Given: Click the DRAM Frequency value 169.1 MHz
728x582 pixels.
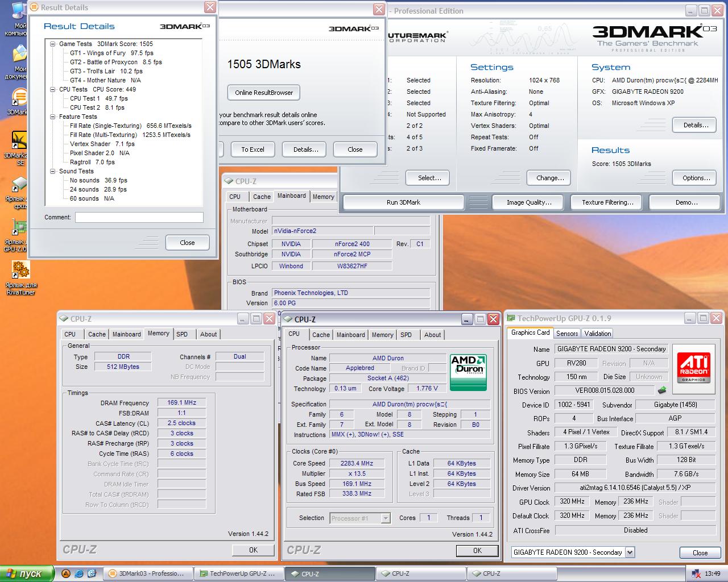Looking at the screenshot, I should (181, 402).
